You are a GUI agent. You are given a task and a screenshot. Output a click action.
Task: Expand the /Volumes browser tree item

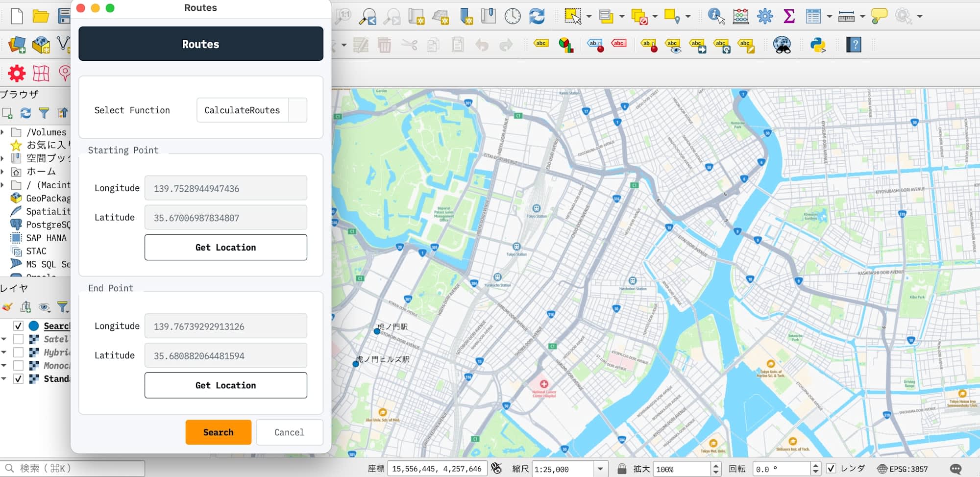click(3, 132)
